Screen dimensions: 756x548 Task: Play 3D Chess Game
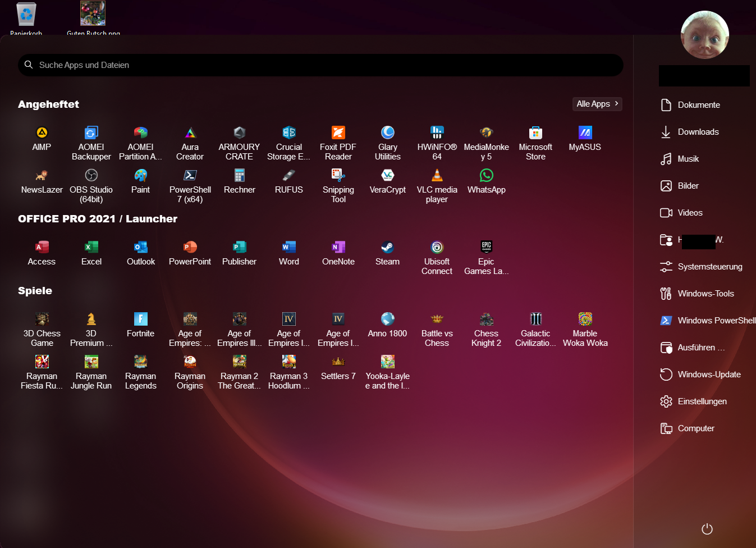coord(42,330)
